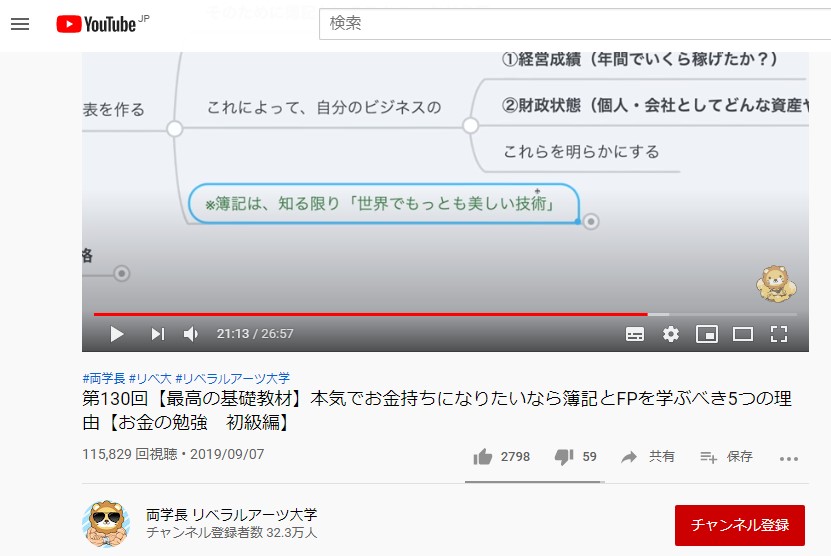This screenshot has height=556, width=831.
Task: Enter fullscreen mode
Action: point(779,334)
